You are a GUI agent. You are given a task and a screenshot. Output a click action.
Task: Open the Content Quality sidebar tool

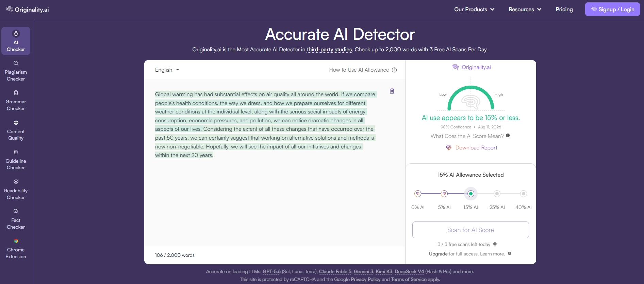16,130
